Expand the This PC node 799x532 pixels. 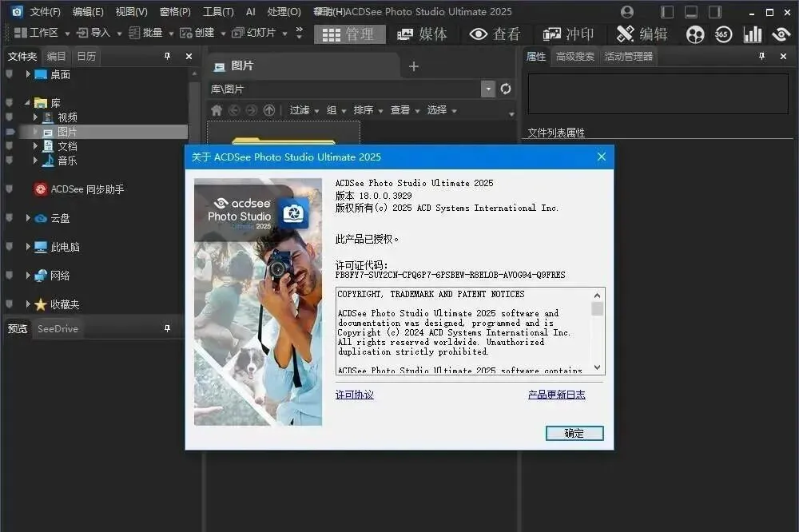[28, 247]
